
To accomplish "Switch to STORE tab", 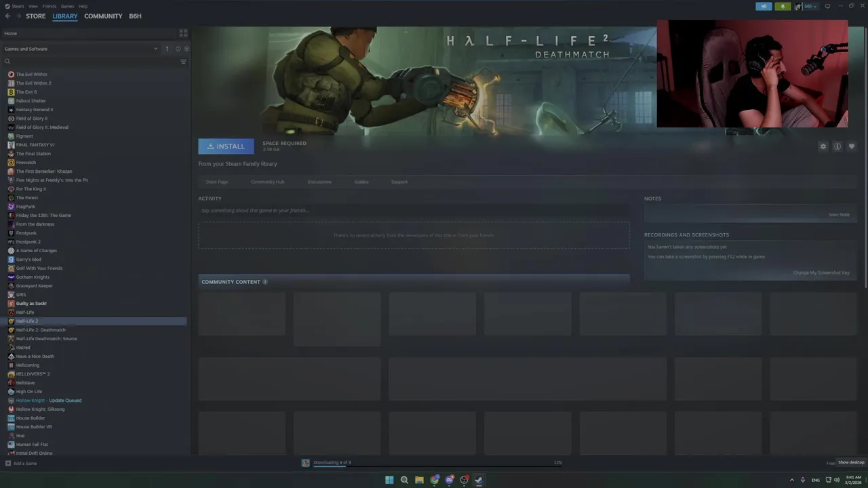I will 36,16.
